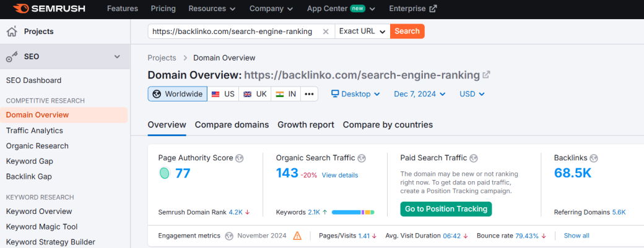Click the globe icon in Worldwide button
The height and width of the screenshot is (248, 644).
click(157, 94)
